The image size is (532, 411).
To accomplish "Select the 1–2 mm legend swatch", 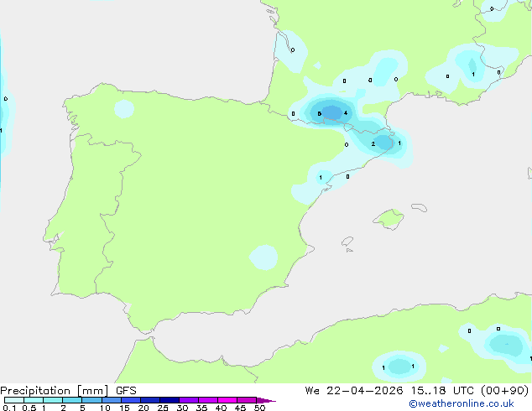I will pos(53,400).
